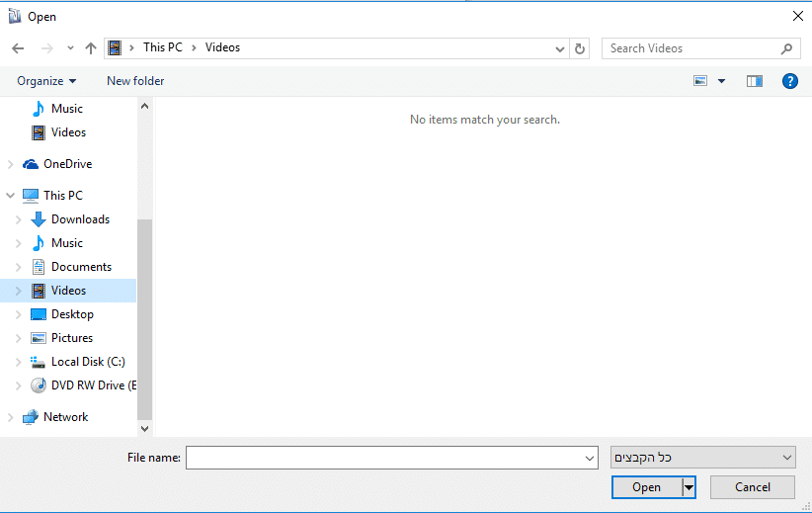Expand the Network node
The height and width of the screenshot is (513, 812).
pyautogui.click(x=10, y=418)
